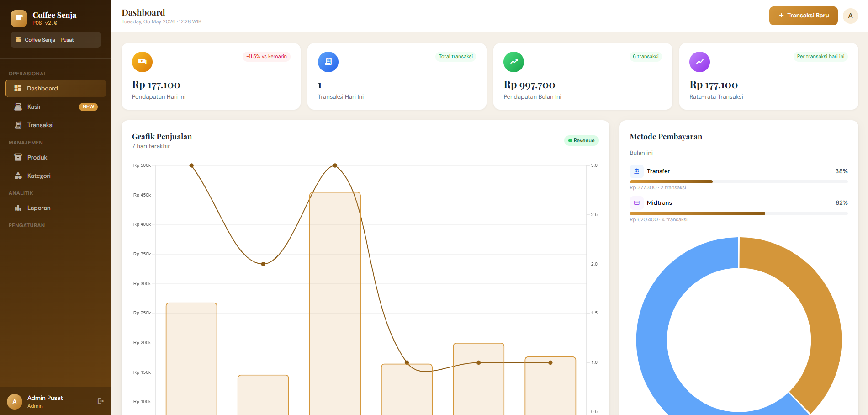
Task: Click the Laporan bar chart icon
Action: coord(18,207)
